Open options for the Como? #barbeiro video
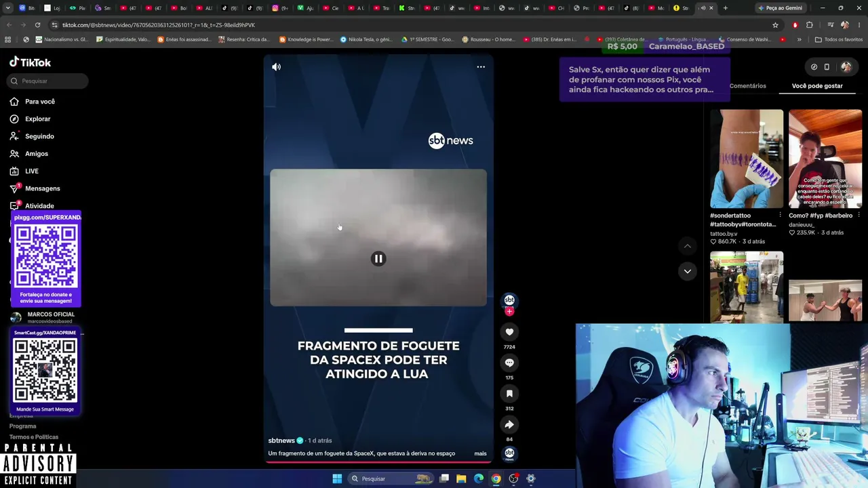Image resolution: width=868 pixels, height=488 pixels. [x=859, y=216]
